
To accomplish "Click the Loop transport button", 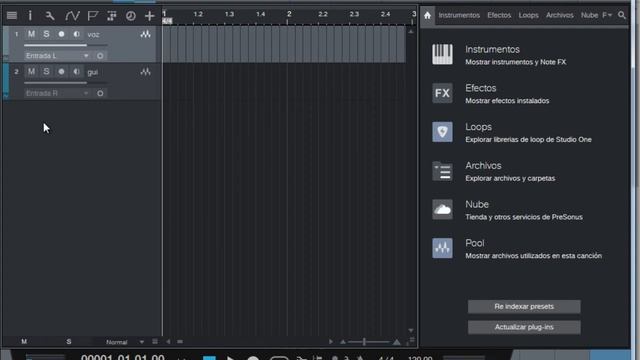I will click(279, 358).
